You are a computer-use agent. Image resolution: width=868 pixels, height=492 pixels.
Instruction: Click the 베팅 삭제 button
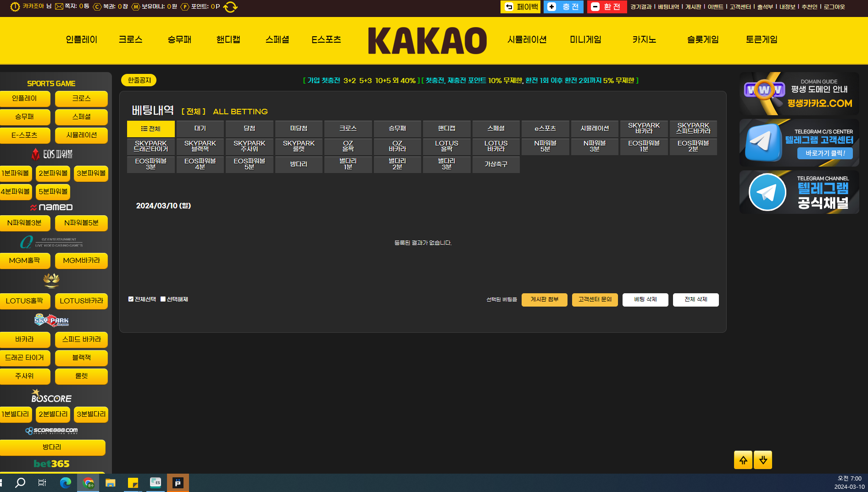(645, 300)
